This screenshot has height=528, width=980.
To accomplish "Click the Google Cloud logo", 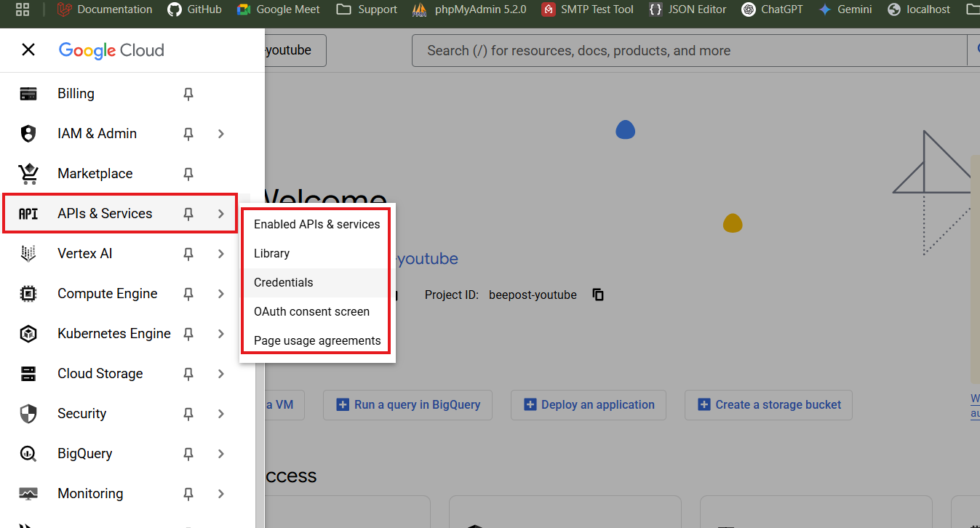I will (x=111, y=50).
